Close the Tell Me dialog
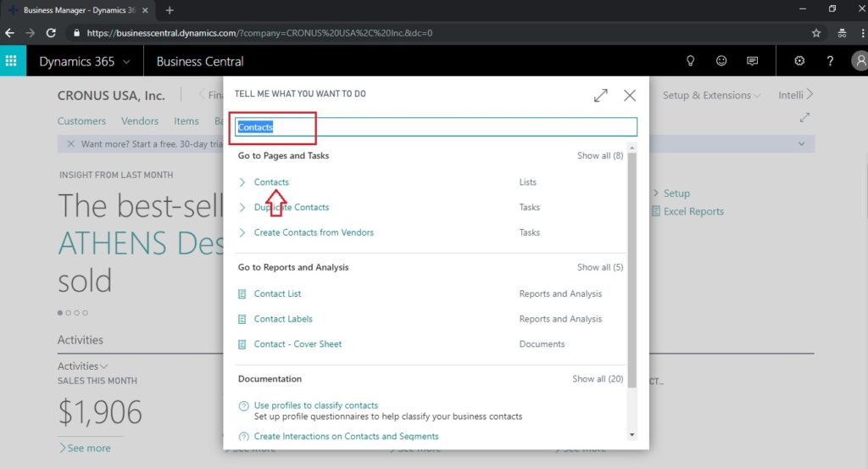 [630, 95]
